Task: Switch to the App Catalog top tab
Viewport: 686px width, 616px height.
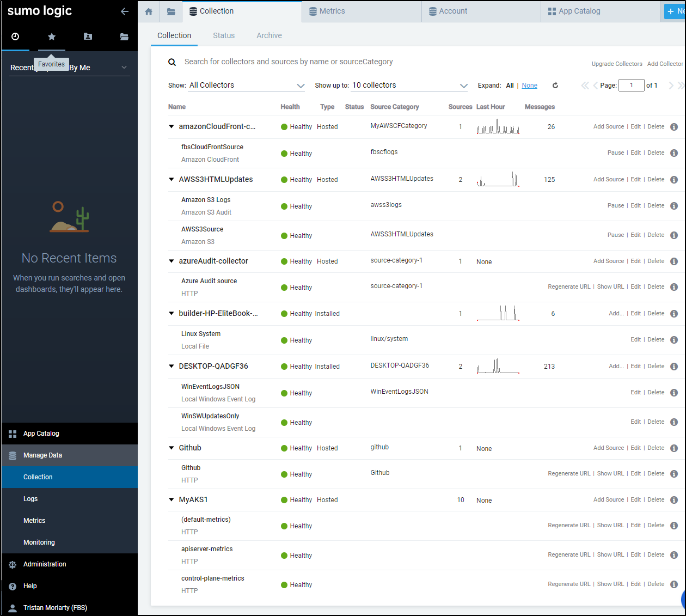Action: (601, 11)
